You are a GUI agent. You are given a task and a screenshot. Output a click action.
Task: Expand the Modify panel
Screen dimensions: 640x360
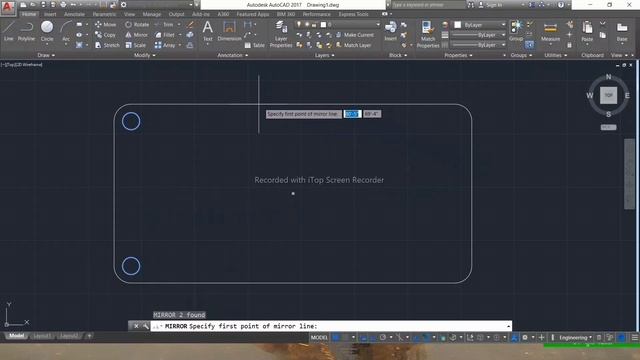tap(144, 55)
